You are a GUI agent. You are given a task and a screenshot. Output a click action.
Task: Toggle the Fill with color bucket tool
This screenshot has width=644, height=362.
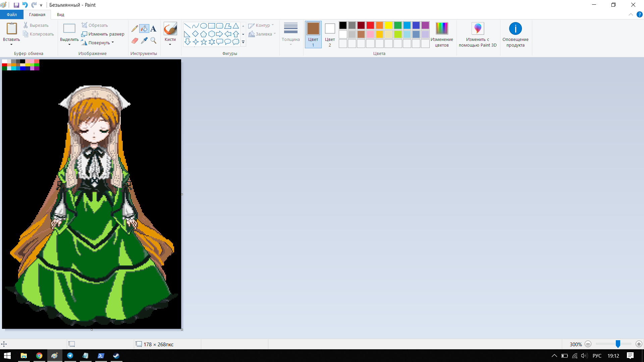click(x=144, y=28)
